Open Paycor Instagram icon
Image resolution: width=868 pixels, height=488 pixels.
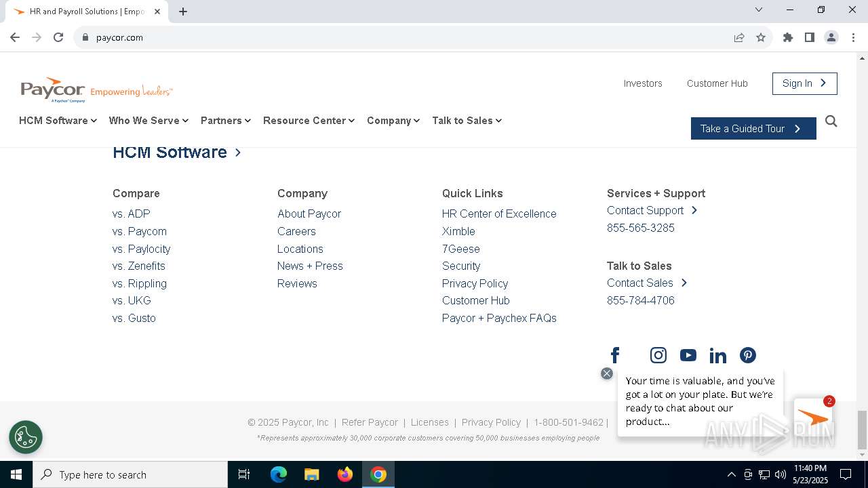tap(658, 355)
